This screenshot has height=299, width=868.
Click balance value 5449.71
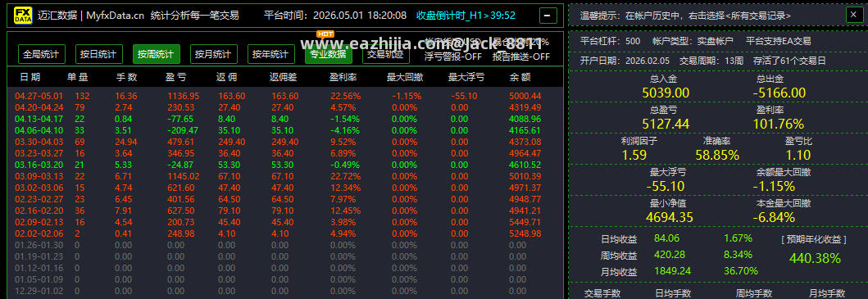pos(525,222)
